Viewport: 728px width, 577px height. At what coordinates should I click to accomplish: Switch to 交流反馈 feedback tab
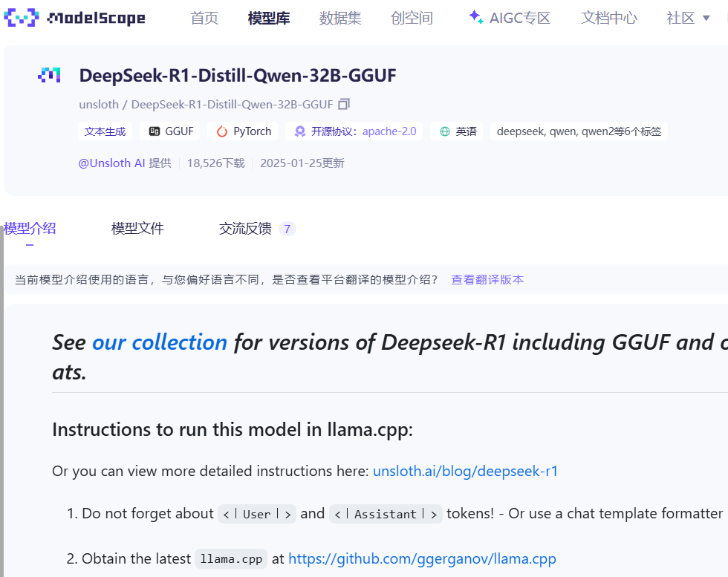click(245, 229)
